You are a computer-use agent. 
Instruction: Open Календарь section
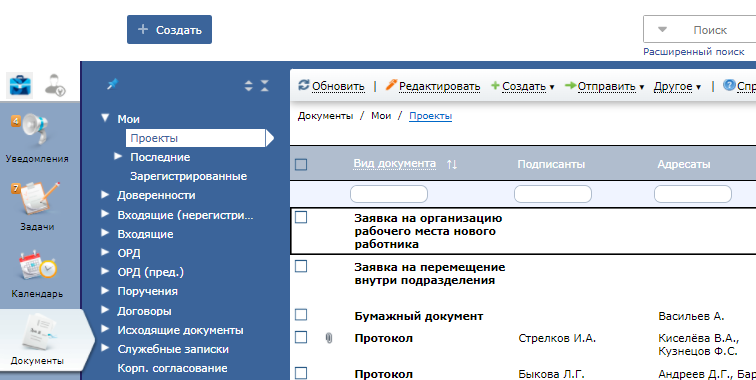click(37, 273)
